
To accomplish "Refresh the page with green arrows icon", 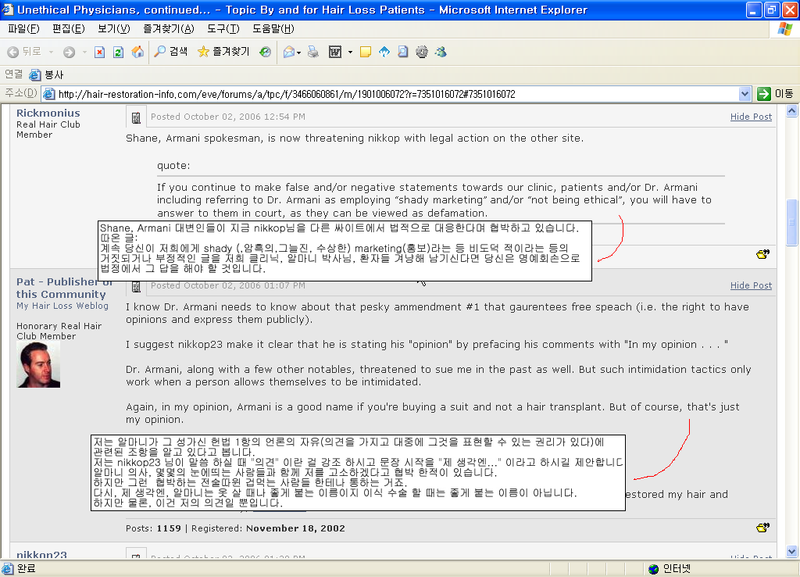I will pos(118,52).
